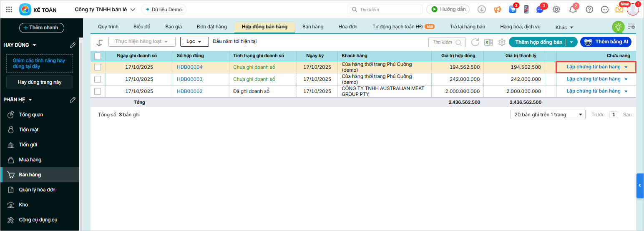Click the notification bell icon
This screenshot has width=644, height=231.
coord(573,10)
